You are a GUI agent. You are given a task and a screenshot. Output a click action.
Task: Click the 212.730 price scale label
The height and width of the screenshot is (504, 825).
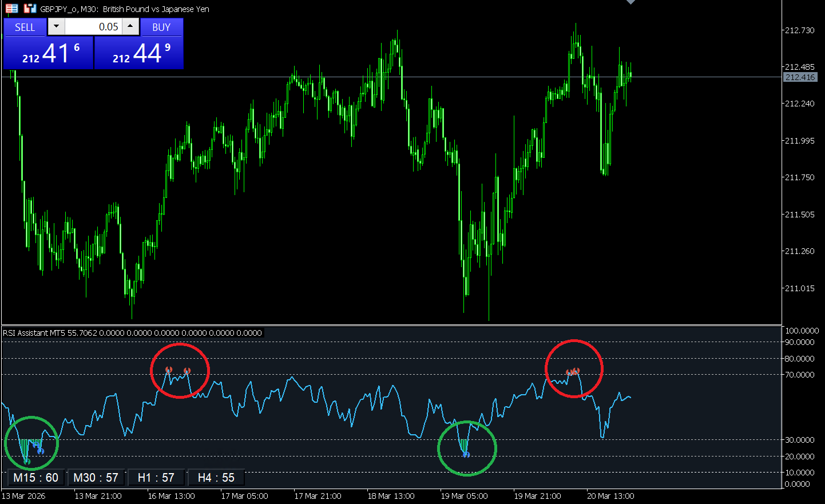(799, 30)
